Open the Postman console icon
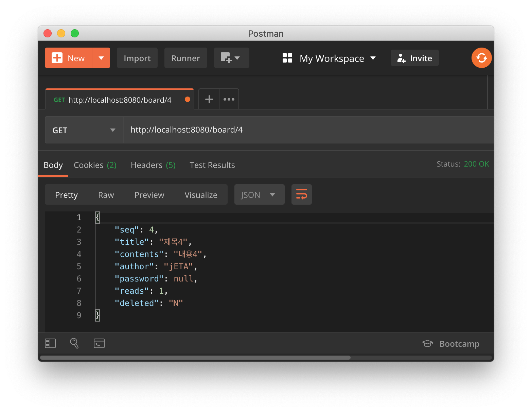Viewport: 532px width, 412px height. [x=99, y=343]
